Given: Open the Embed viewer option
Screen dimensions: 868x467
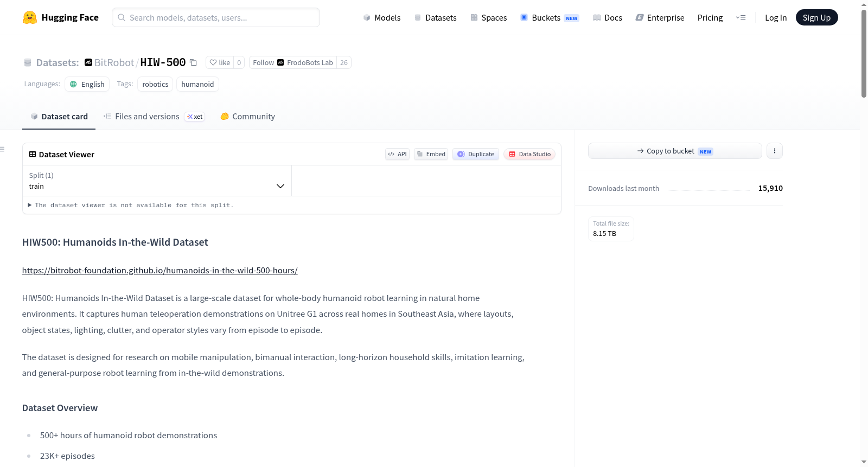Looking at the screenshot, I should point(431,154).
